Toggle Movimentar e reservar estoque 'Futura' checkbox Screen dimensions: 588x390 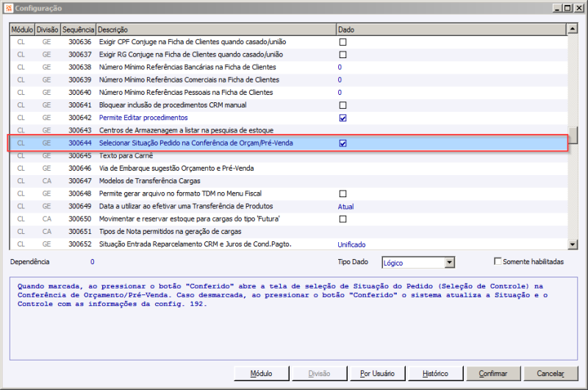[x=343, y=219]
